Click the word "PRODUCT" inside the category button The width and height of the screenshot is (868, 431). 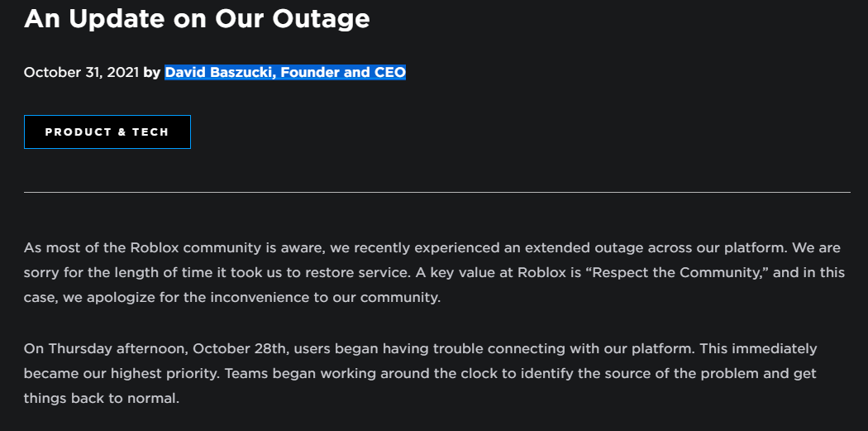[x=79, y=132]
